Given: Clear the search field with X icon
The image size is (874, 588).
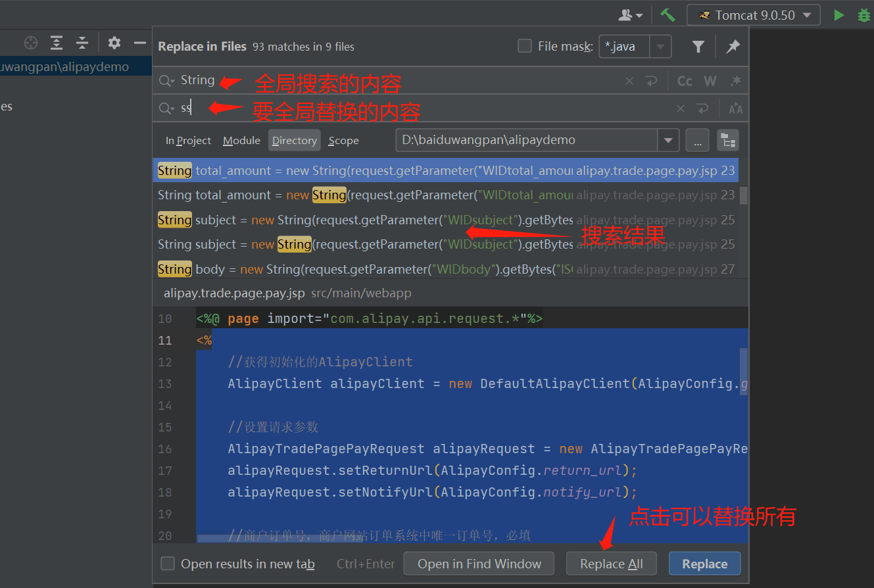Looking at the screenshot, I should (629, 81).
